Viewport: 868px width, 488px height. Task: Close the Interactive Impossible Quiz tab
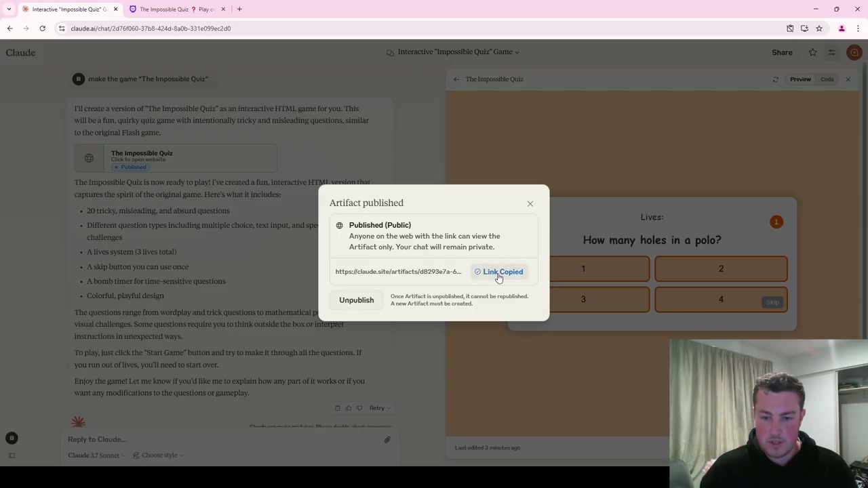pos(115,9)
